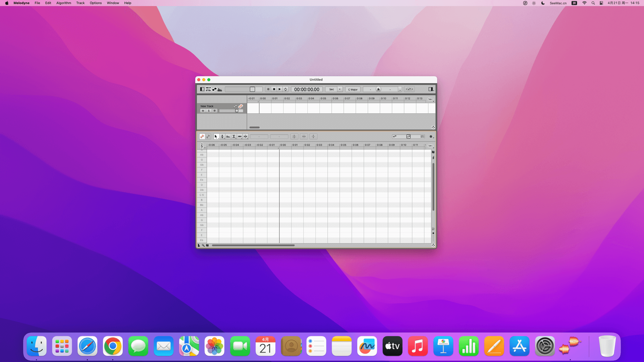Open the Algorithm menu
Screen dimensions: 644x362
(x=64, y=3)
